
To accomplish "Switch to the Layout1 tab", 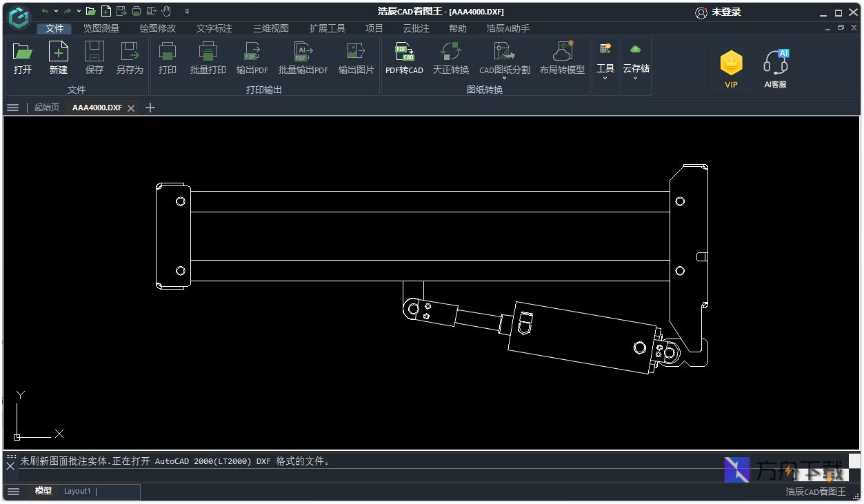I will pyautogui.click(x=77, y=491).
